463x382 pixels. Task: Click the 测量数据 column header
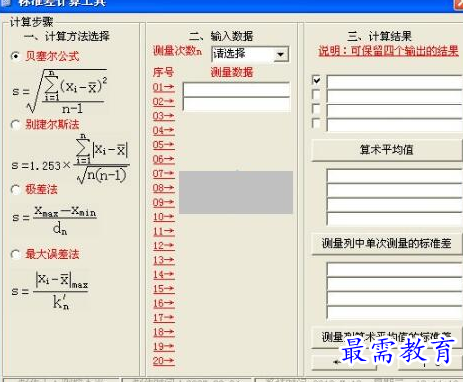click(232, 72)
